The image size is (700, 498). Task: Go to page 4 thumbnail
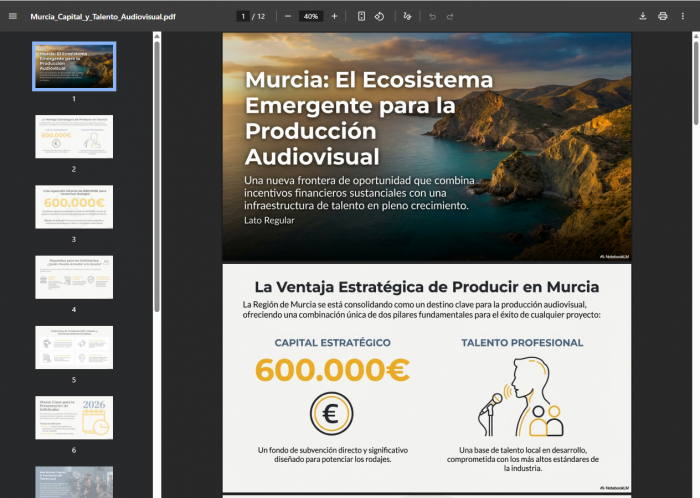pyautogui.click(x=74, y=277)
